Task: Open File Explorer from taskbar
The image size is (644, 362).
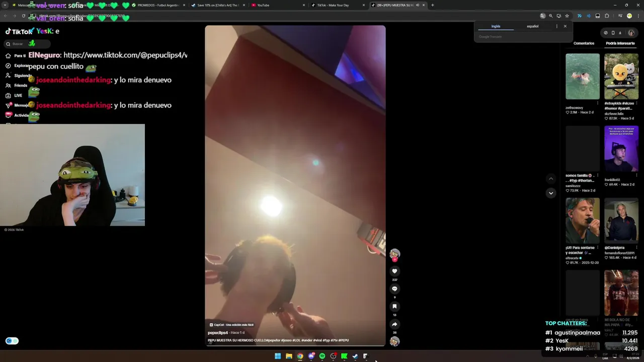Action: coord(289,356)
